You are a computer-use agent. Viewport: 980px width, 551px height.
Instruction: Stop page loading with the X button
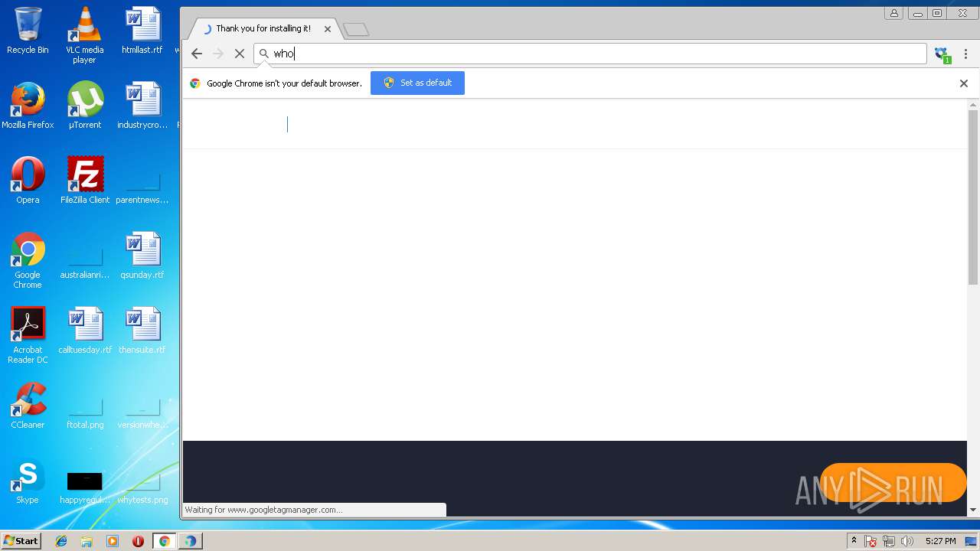tap(239, 54)
